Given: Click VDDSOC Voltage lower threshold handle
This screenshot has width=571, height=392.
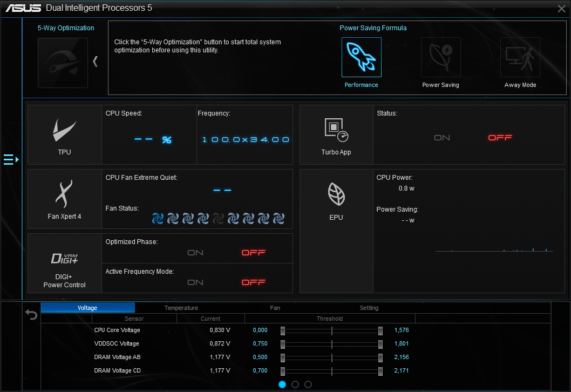Looking at the screenshot, I should (x=283, y=344).
